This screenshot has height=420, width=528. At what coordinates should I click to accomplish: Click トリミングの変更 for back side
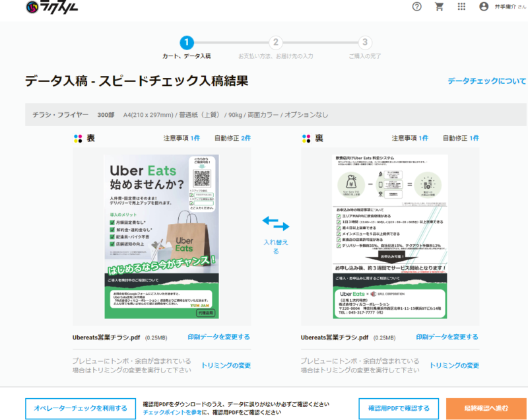click(454, 365)
